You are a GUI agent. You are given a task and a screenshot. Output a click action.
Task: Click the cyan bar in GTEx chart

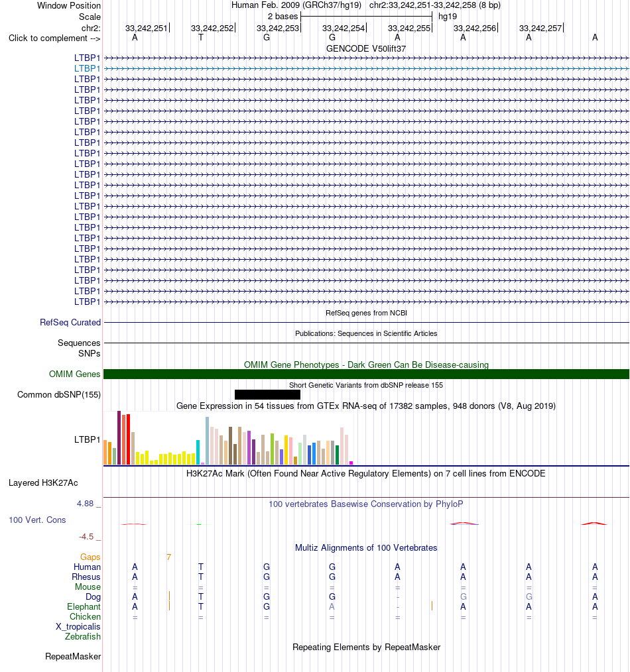click(x=198, y=452)
